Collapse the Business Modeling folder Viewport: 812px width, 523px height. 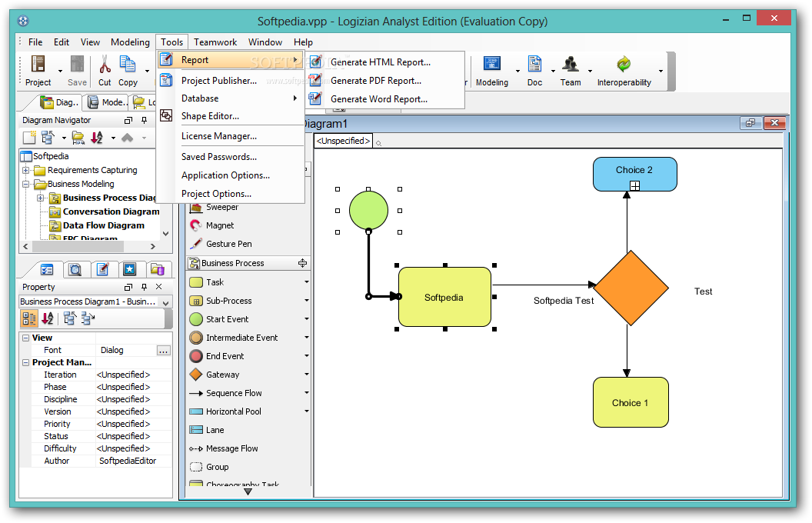[x=25, y=184]
